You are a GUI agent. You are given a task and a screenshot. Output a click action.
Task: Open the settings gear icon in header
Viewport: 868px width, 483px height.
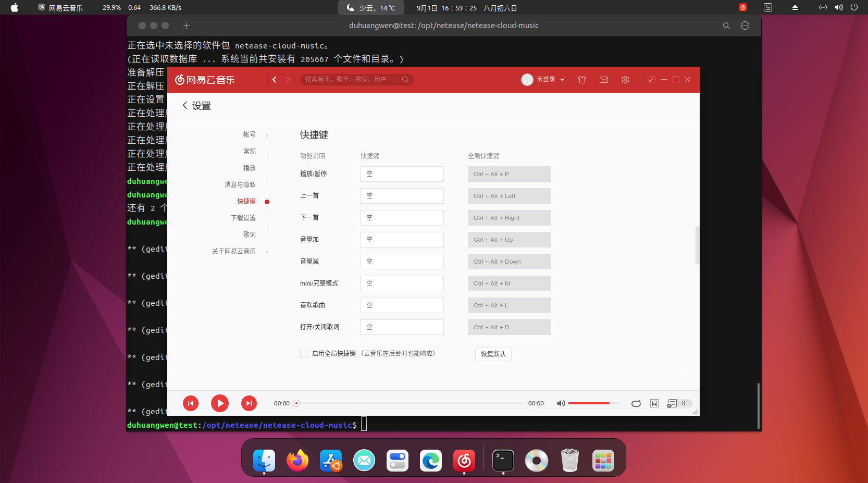tap(626, 80)
